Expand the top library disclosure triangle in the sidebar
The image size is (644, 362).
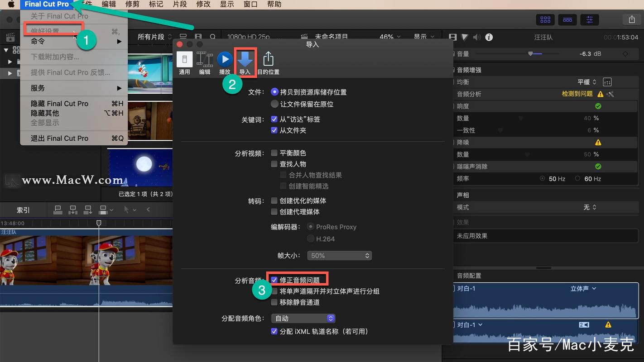point(6,50)
